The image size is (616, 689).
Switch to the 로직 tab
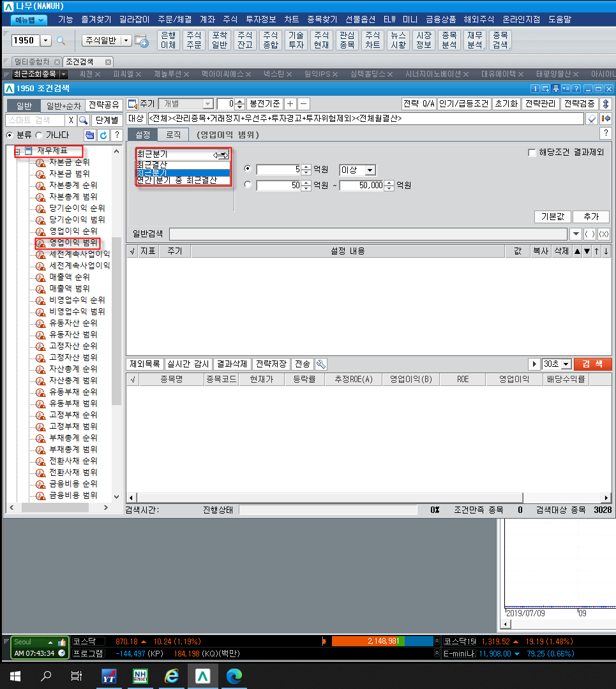click(x=174, y=135)
